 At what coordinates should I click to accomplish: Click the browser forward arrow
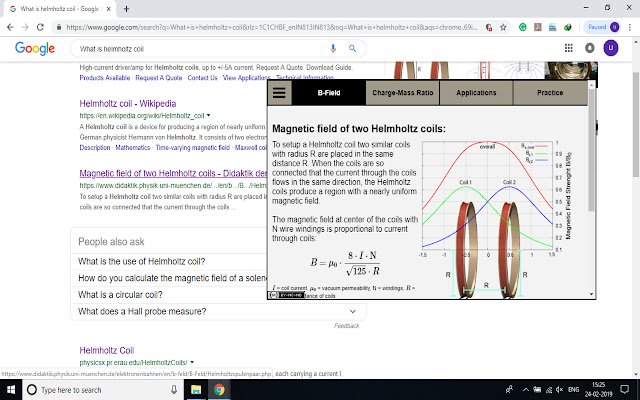(25, 27)
